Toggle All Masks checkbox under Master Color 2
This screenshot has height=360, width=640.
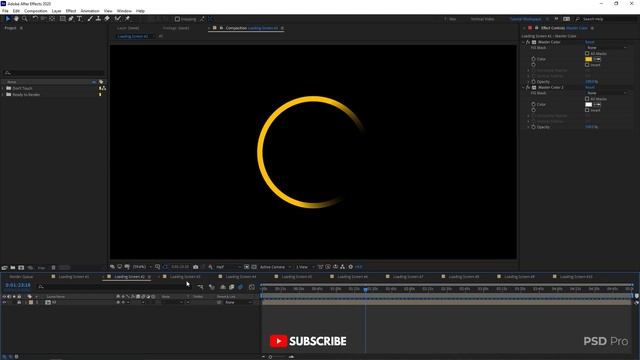[587, 99]
